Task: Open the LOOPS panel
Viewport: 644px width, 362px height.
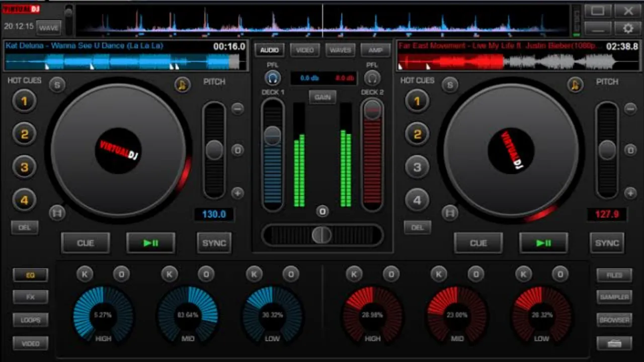Action: pos(31,320)
